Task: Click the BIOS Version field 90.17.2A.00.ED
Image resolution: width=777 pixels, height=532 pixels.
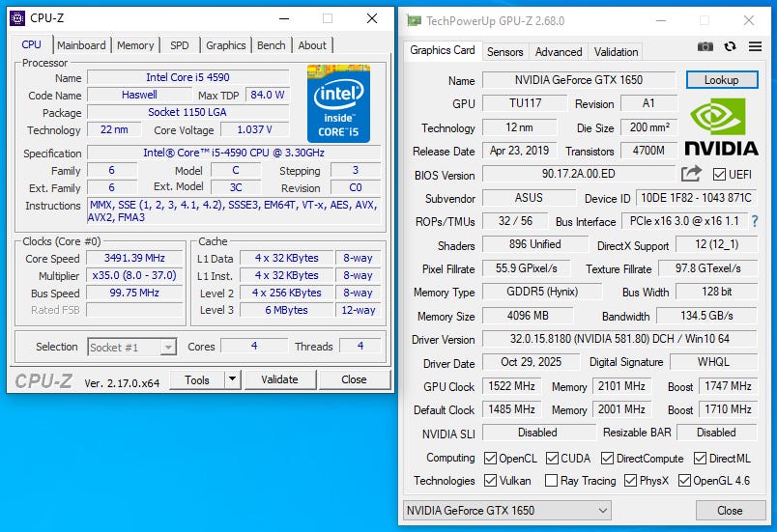Action: coord(579,174)
